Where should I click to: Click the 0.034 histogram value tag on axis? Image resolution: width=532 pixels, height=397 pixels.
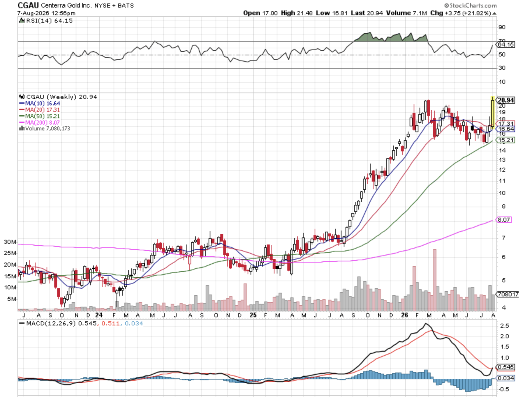click(506, 378)
